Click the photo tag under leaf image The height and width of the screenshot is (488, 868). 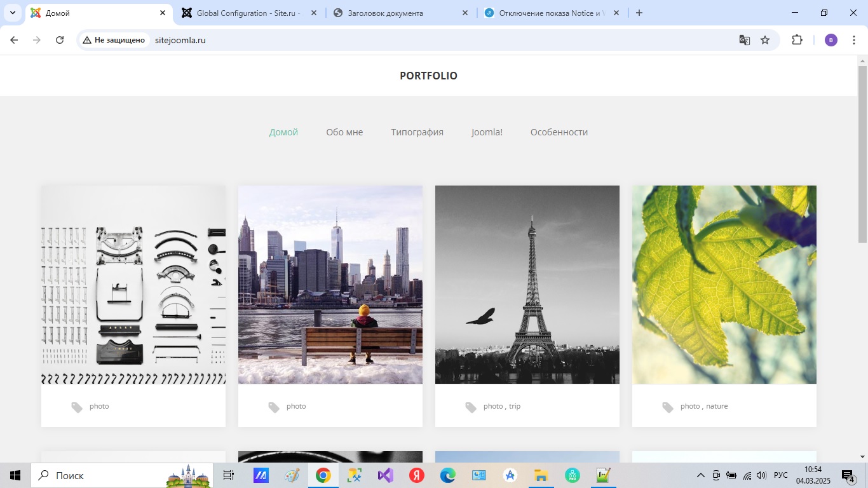690,406
